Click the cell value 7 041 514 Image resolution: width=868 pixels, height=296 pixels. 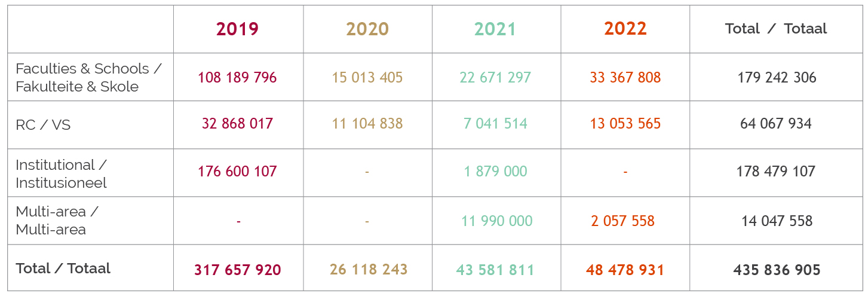495,124
